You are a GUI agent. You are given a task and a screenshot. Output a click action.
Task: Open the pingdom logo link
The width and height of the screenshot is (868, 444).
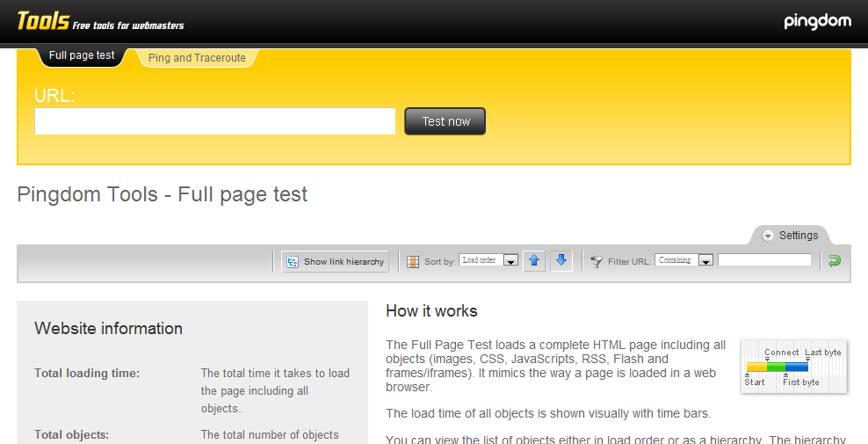[x=818, y=22]
